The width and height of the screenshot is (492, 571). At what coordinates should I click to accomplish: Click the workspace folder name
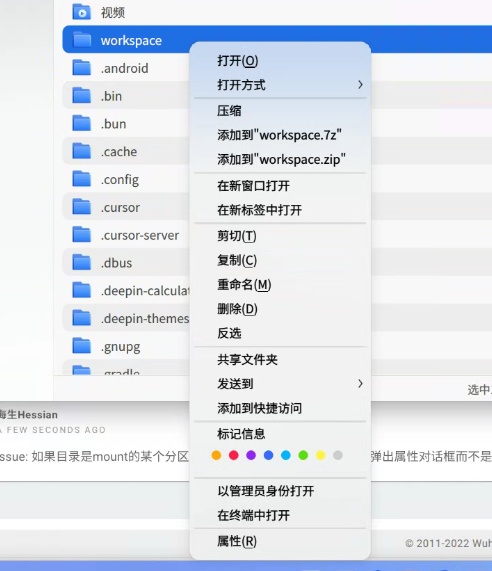131,41
